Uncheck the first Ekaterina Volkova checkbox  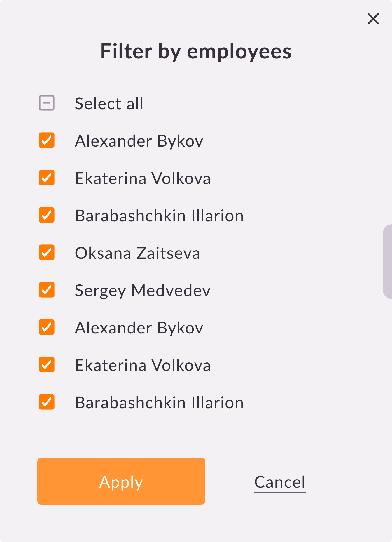tap(47, 178)
